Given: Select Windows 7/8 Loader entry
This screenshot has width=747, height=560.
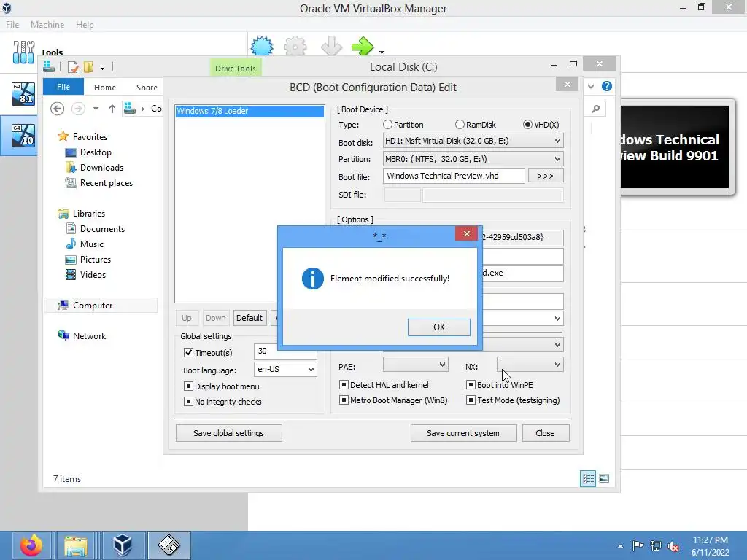Looking at the screenshot, I should tap(249, 111).
